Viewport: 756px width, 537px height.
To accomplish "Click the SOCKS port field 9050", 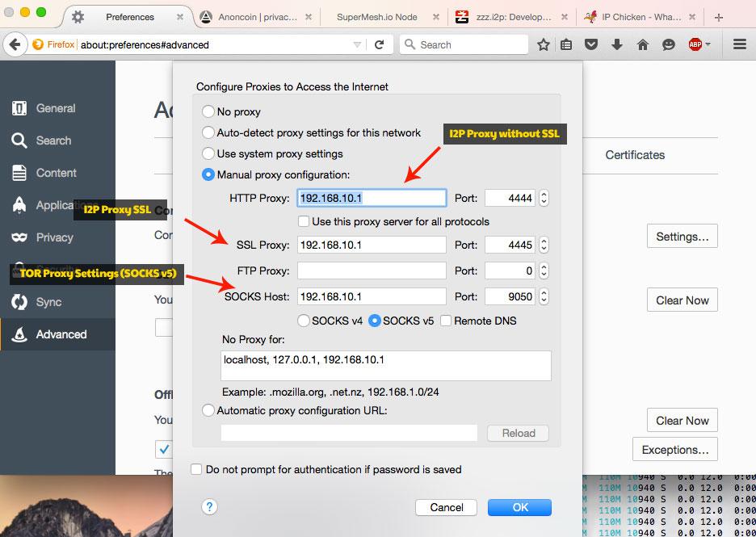I will (510, 296).
